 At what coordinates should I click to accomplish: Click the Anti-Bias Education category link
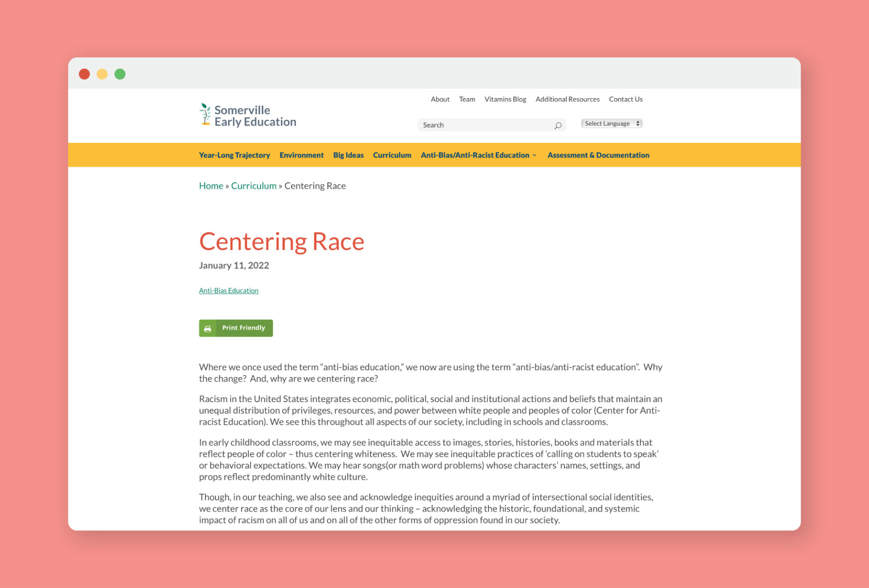[x=229, y=290]
